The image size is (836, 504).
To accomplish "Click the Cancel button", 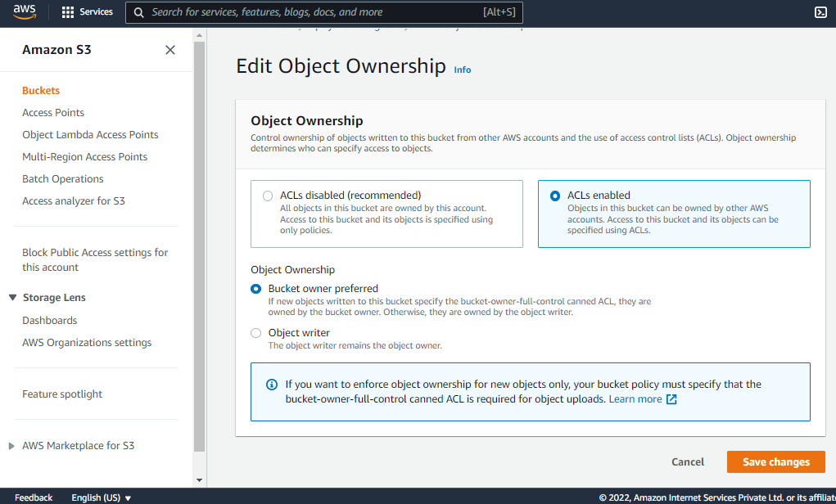I will click(688, 462).
